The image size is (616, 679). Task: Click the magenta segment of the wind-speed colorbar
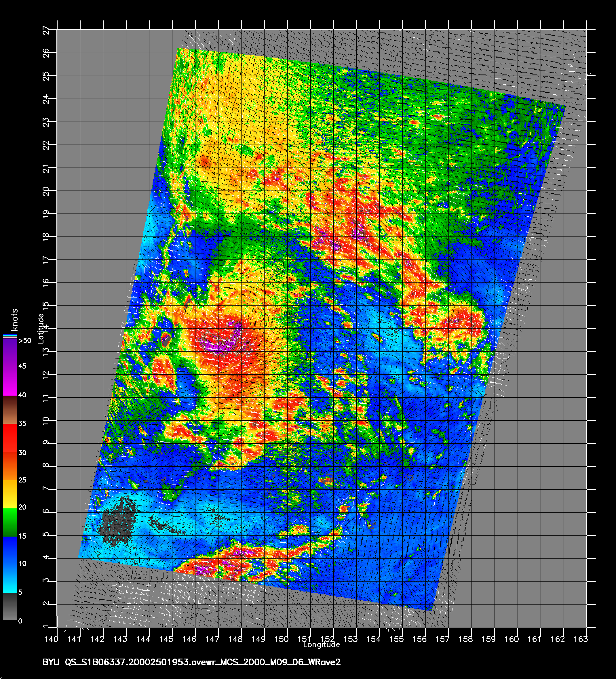pyautogui.click(x=10, y=381)
